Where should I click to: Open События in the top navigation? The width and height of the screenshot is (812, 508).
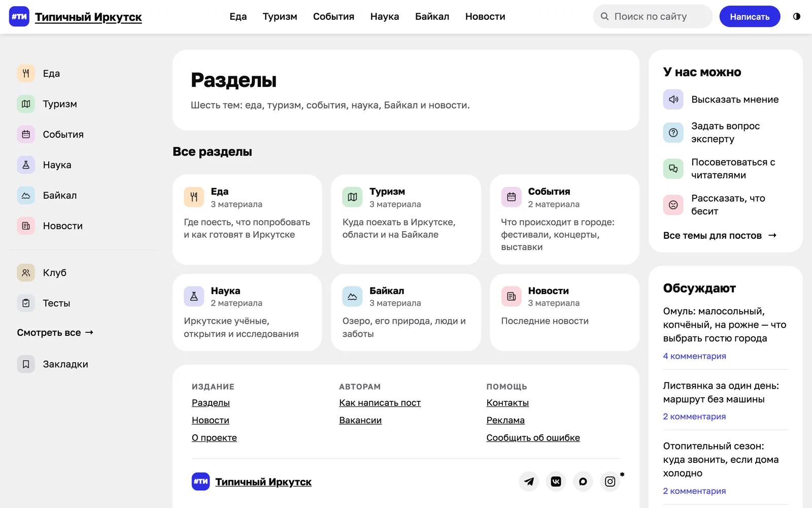[x=333, y=16]
